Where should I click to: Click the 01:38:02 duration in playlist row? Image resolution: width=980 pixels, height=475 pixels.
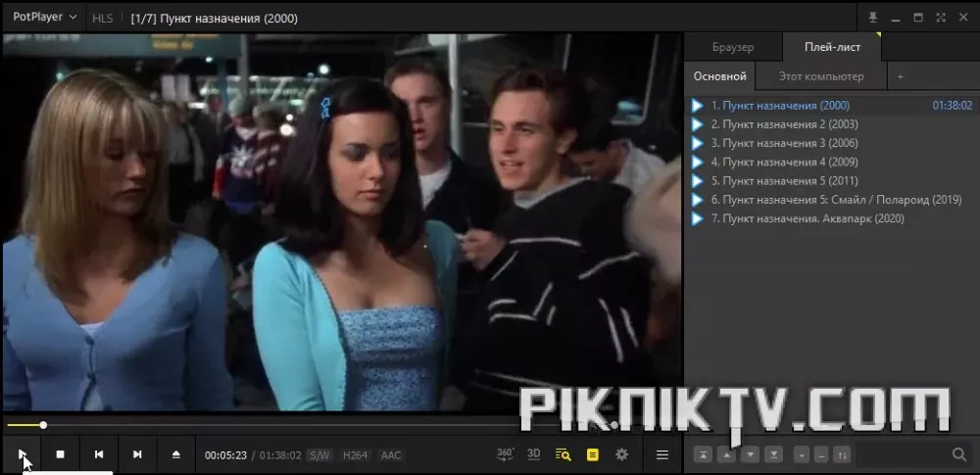tap(953, 106)
